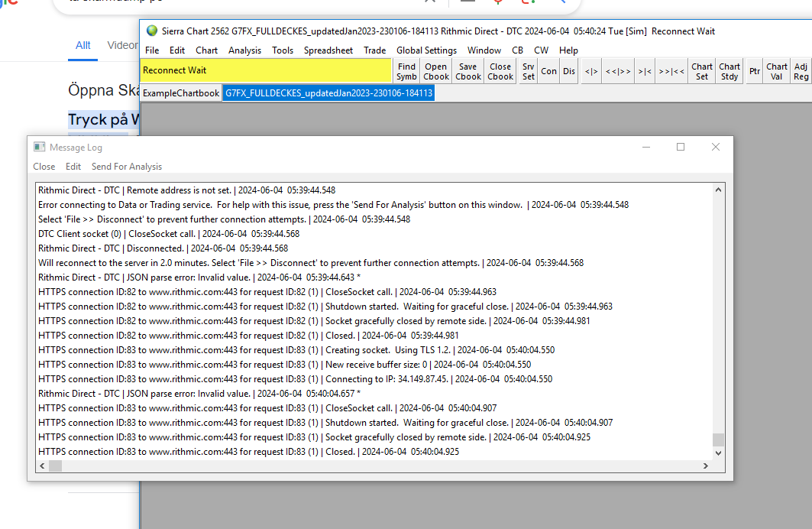812x529 pixels.
Task: Click the Sierra Chart globe icon in title bar
Action: click(152, 31)
